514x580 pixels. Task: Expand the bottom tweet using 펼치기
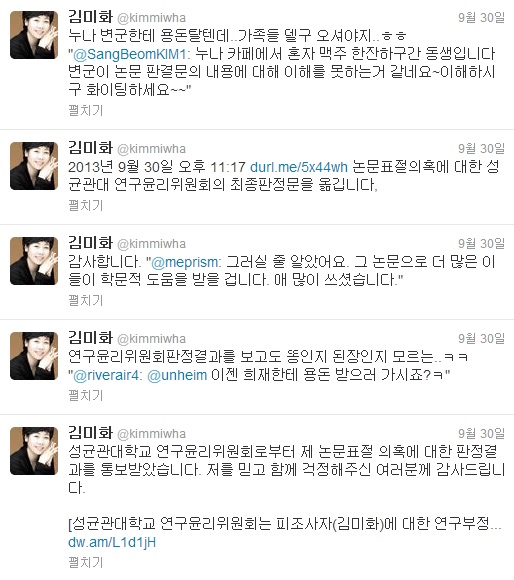[86, 562]
